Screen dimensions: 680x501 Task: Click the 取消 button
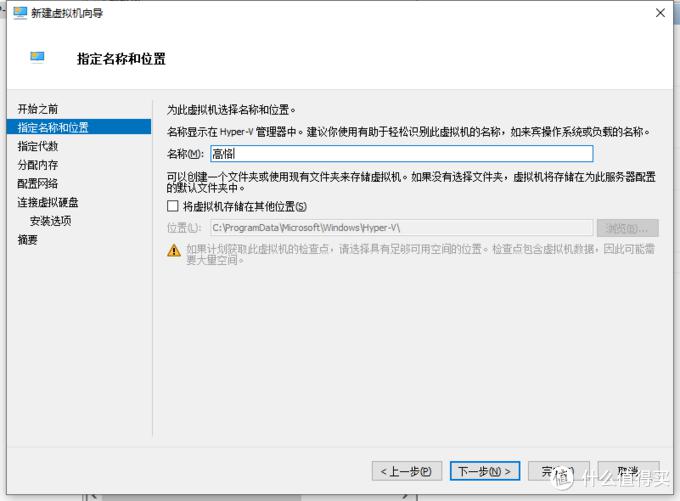[x=628, y=471]
